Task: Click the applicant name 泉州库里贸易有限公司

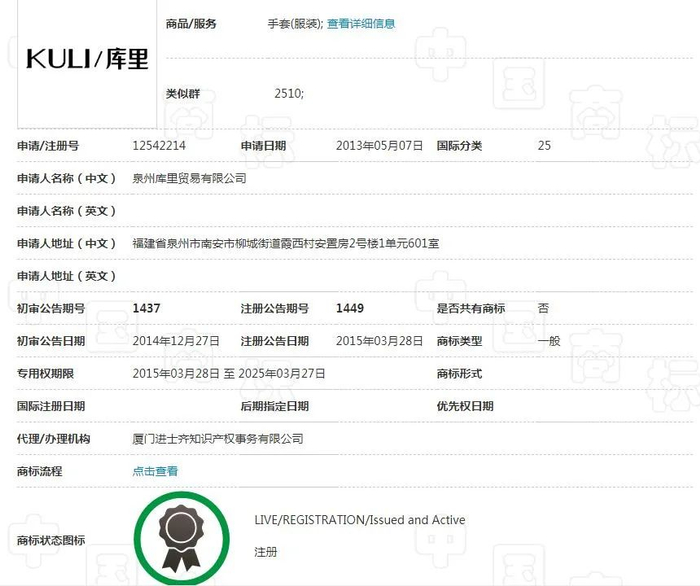Action: (189, 178)
